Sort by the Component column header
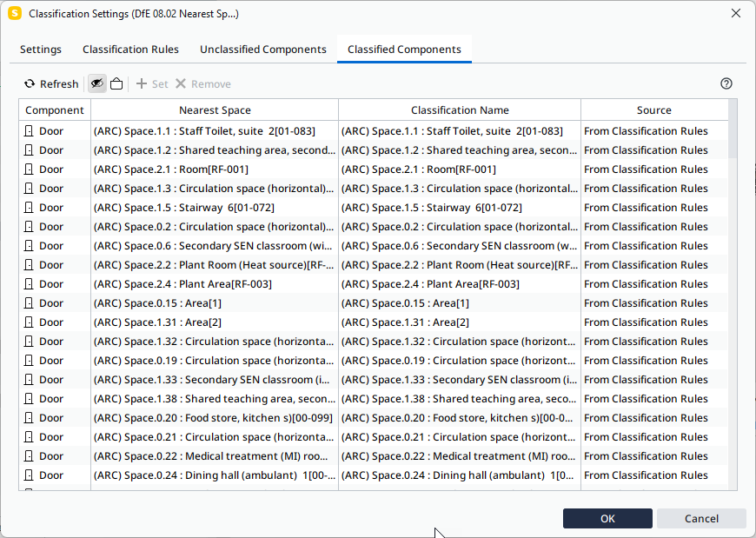Viewport: 756px width, 538px height. pyautogui.click(x=55, y=110)
